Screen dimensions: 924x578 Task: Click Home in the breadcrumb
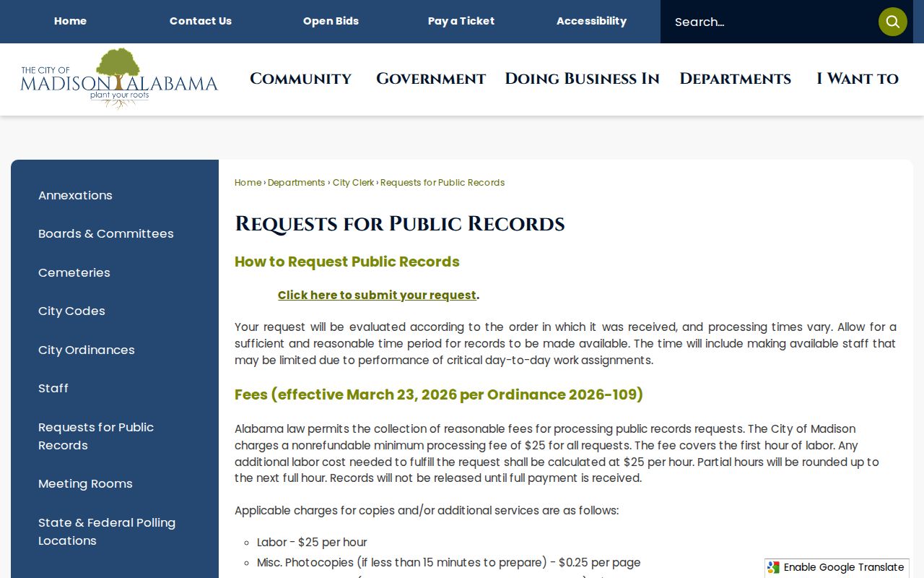click(x=248, y=183)
